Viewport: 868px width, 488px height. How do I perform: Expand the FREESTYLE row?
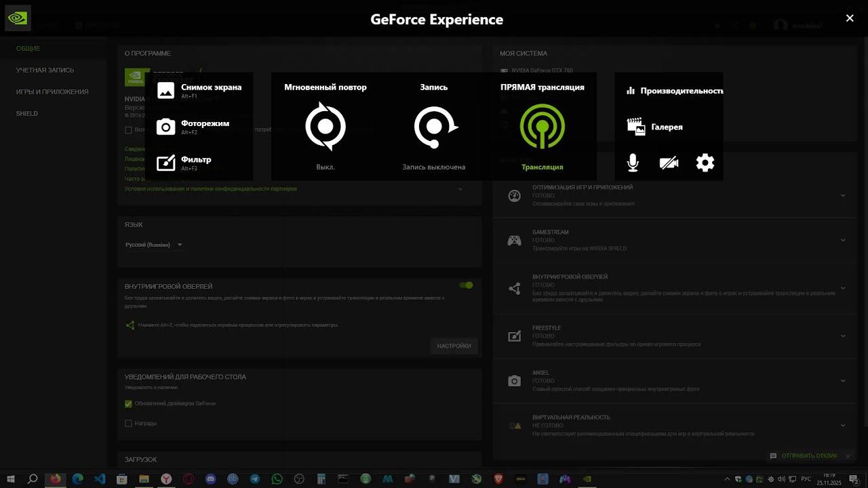click(x=843, y=336)
